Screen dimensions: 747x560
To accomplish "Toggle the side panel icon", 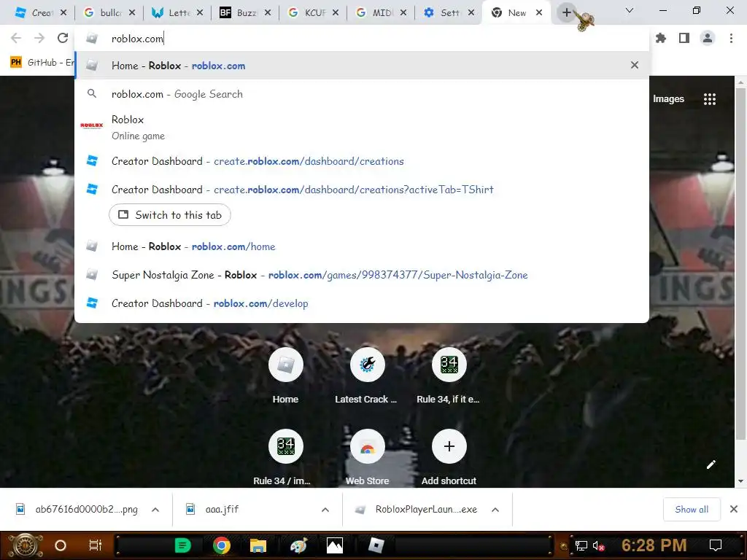I will tap(684, 38).
